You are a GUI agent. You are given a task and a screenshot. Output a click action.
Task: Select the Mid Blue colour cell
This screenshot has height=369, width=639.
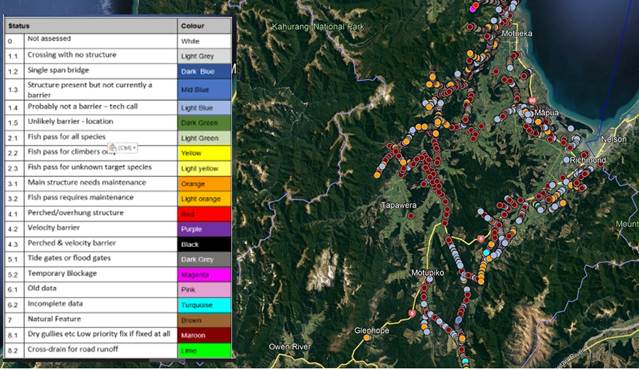point(204,89)
